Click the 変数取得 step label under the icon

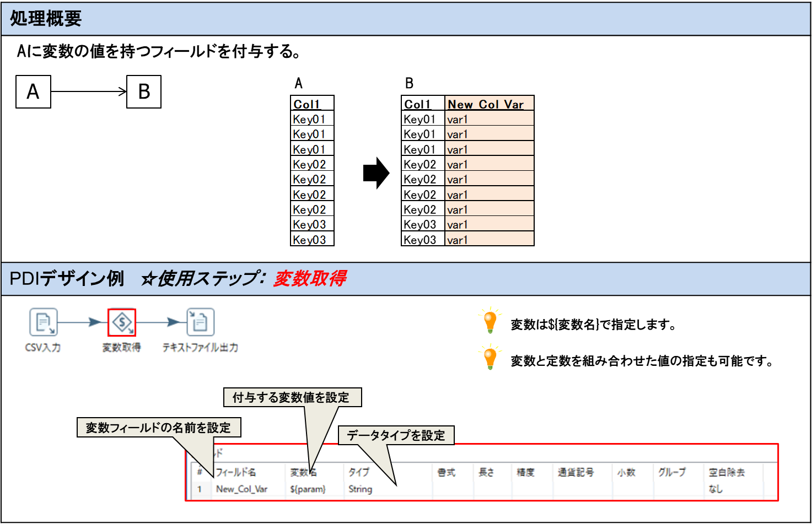[121, 348]
